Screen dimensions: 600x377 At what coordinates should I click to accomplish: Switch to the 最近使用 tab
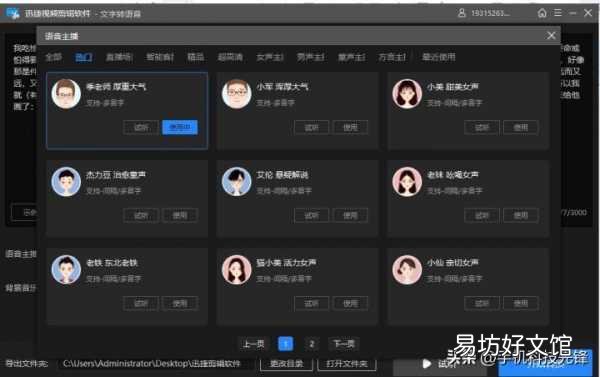coord(439,57)
